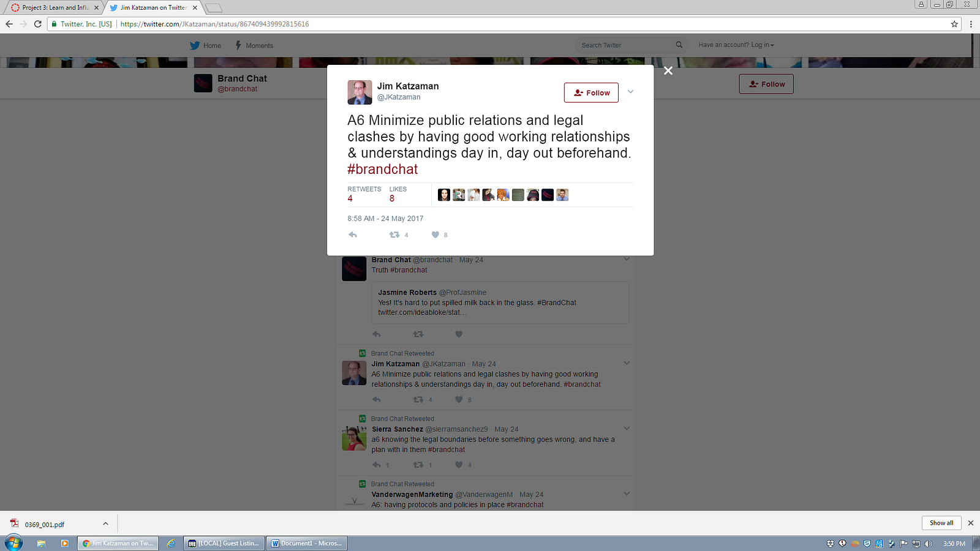Retweet Jim Katzaman's timeline tweet
The width and height of the screenshot is (980, 551).
(x=418, y=400)
